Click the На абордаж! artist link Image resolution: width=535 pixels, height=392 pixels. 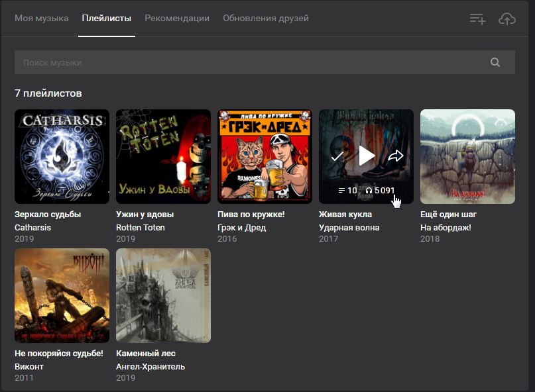[x=446, y=227]
